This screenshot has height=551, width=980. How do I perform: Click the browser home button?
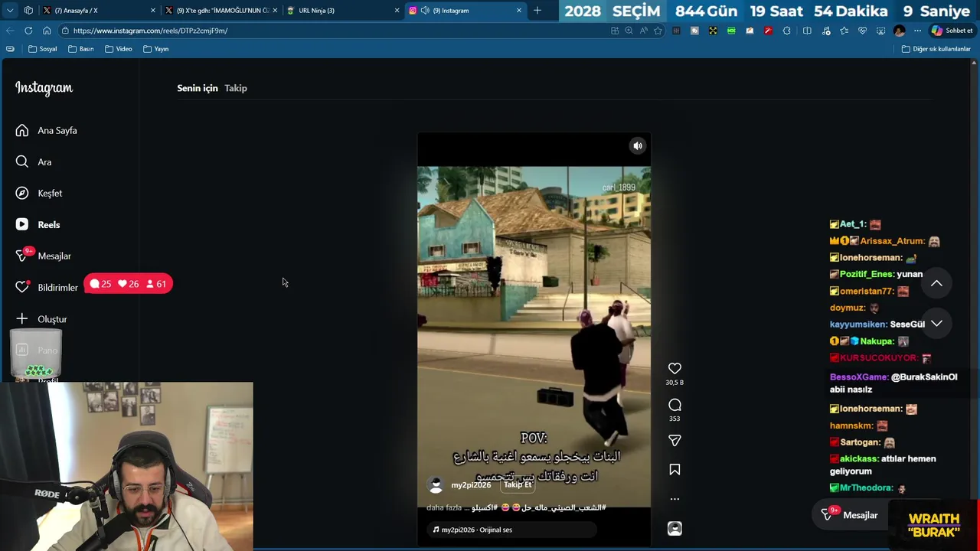click(47, 31)
